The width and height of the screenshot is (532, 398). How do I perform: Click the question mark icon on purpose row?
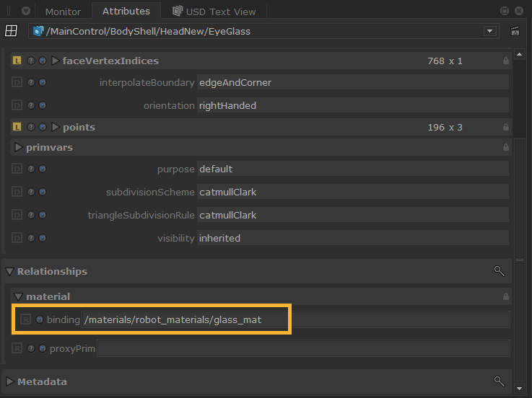pyautogui.click(x=31, y=169)
